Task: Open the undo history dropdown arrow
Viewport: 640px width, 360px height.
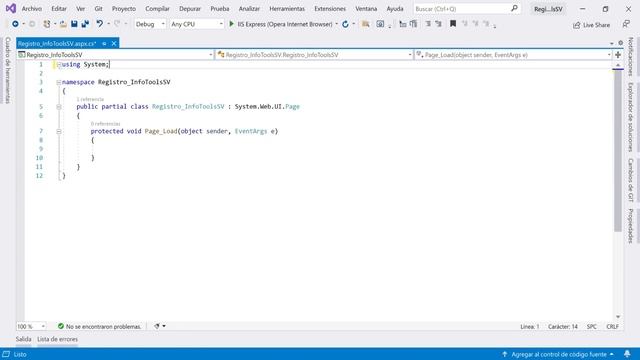Action: coord(108,24)
